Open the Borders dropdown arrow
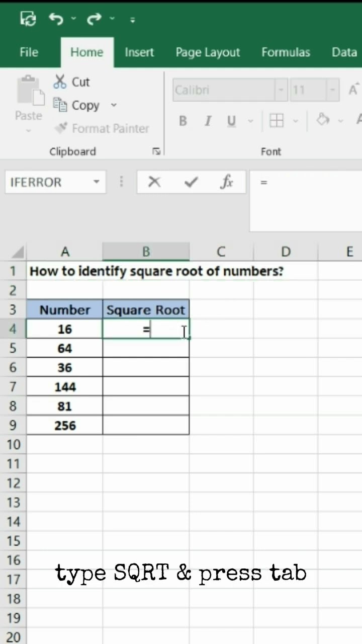 (296, 121)
